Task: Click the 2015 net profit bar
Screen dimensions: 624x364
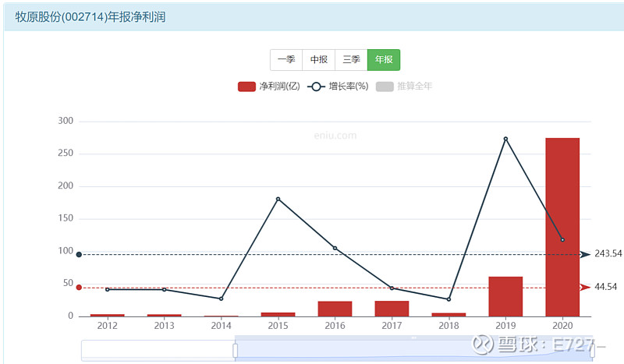Action: [x=278, y=315]
